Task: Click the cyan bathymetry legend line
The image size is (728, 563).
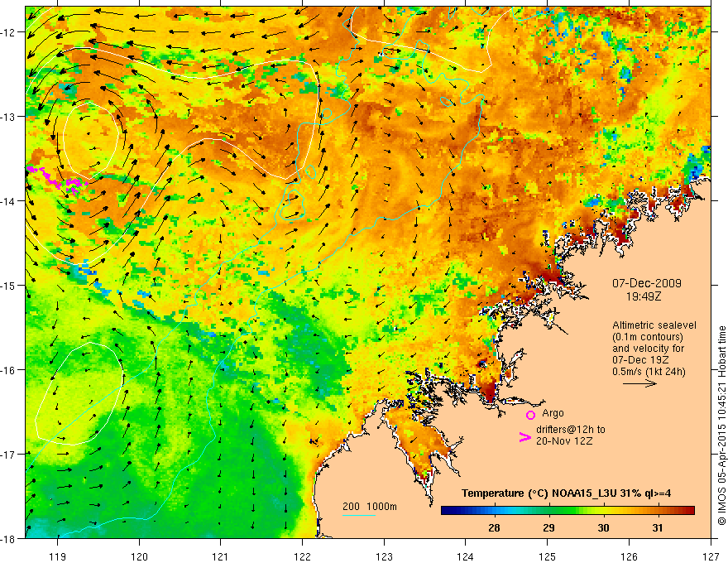Action: (359, 515)
